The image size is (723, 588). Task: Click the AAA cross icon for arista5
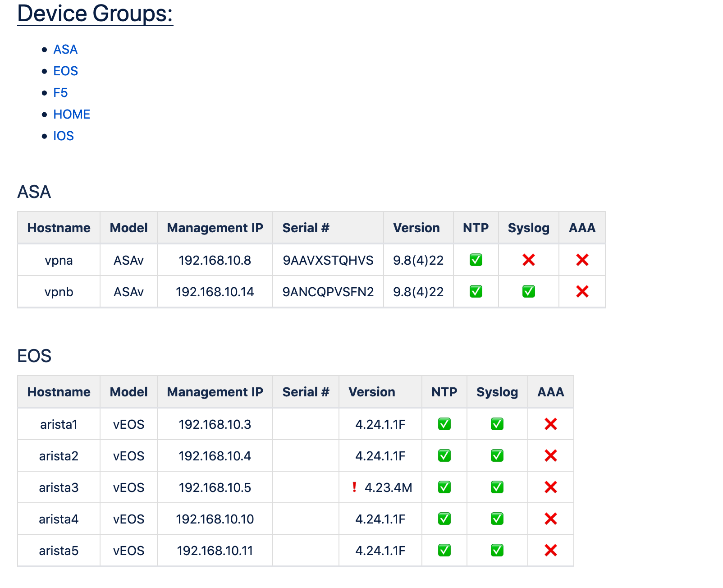click(x=551, y=550)
